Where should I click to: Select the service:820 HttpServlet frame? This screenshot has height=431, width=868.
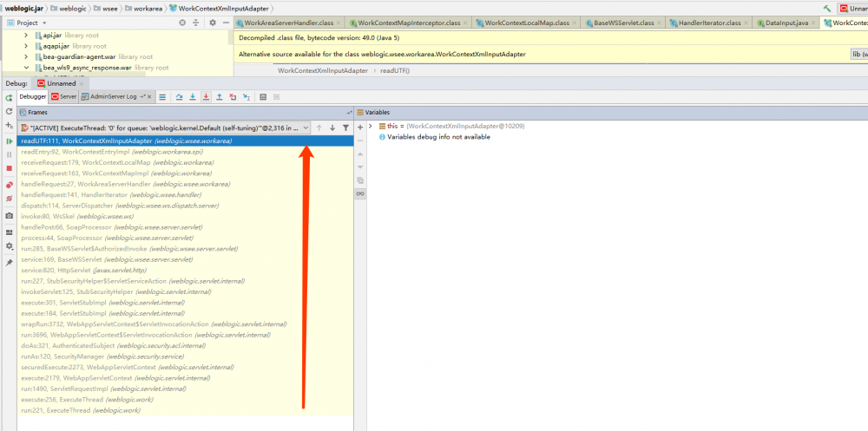[x=185, y=270]
